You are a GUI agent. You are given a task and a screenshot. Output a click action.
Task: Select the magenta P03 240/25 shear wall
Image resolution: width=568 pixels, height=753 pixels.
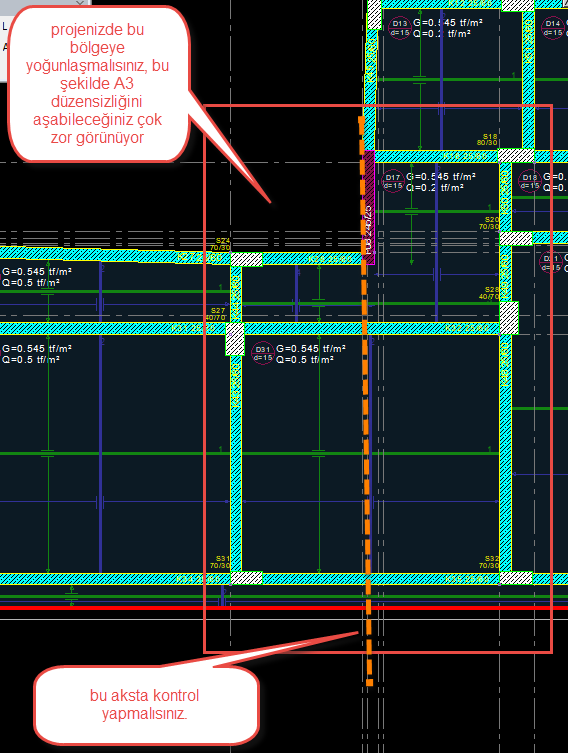coord(368,207)
